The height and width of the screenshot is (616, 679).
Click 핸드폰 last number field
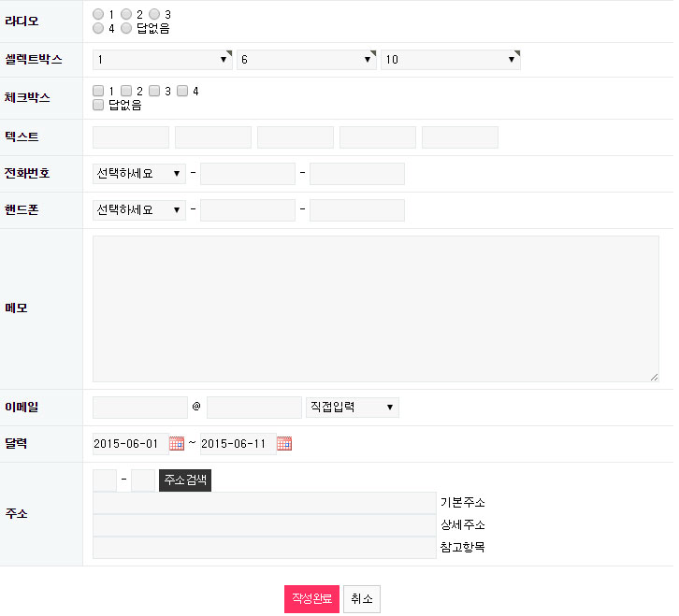point(357,210)
